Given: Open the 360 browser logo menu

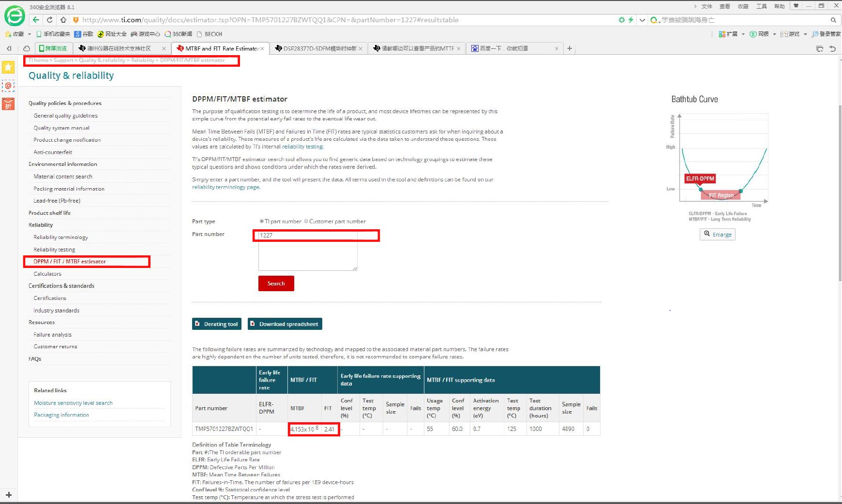Looking at the screenshot, I should pyautogui.click(x=15, y=16).
